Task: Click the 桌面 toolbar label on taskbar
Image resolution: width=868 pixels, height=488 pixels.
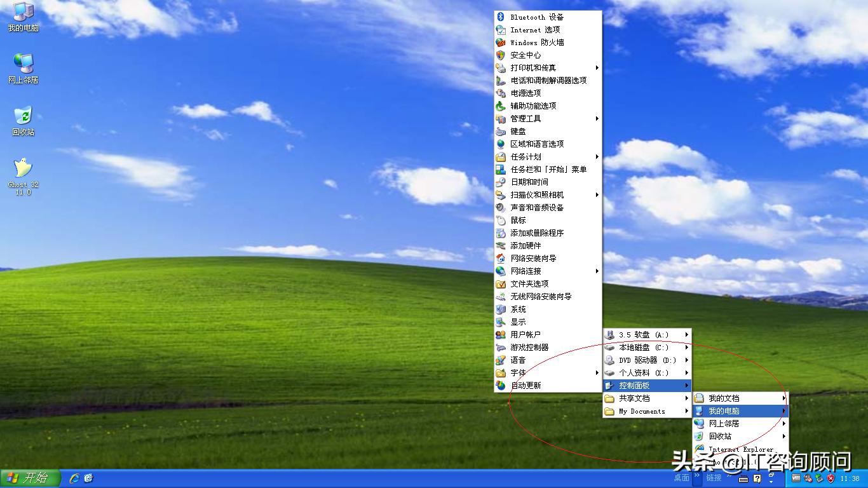Action: pos(681,478)
